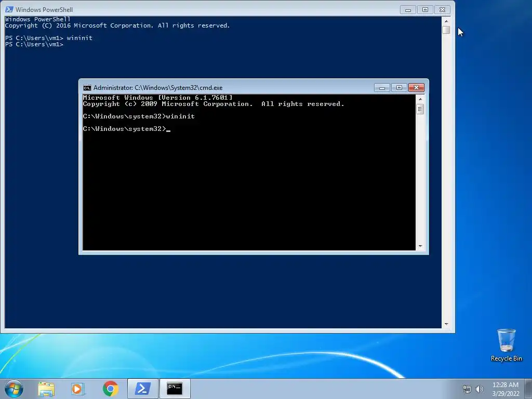Click the Show Desktop strip beside the clock

528,389
